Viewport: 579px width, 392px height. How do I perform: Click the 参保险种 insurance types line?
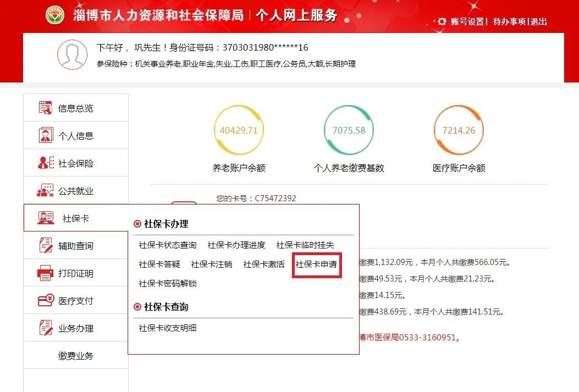coord(226,64)
